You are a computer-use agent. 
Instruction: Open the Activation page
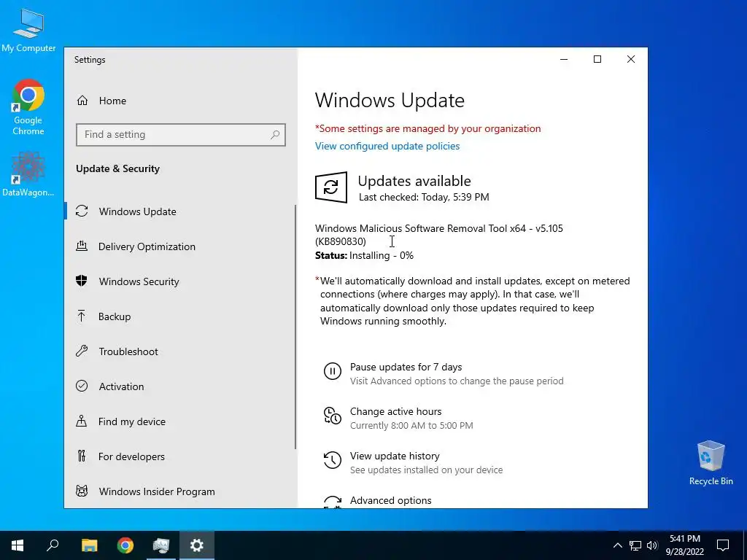[122, 386]
